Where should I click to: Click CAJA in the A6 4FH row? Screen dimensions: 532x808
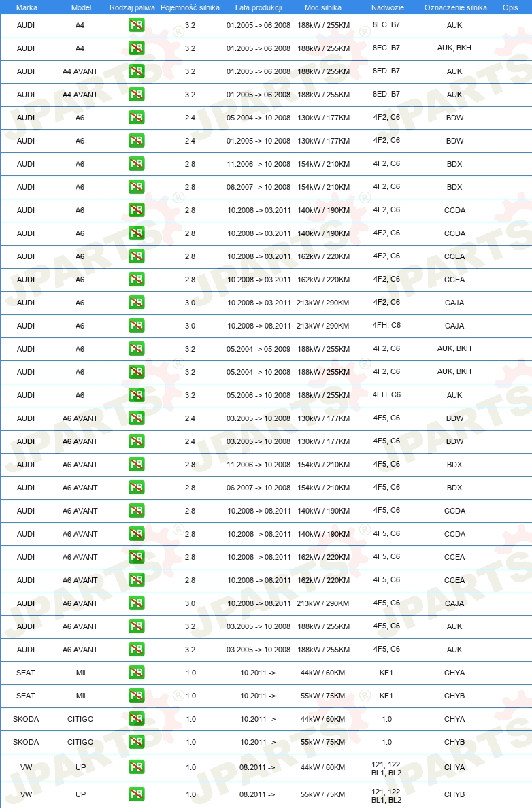point(454,326)
